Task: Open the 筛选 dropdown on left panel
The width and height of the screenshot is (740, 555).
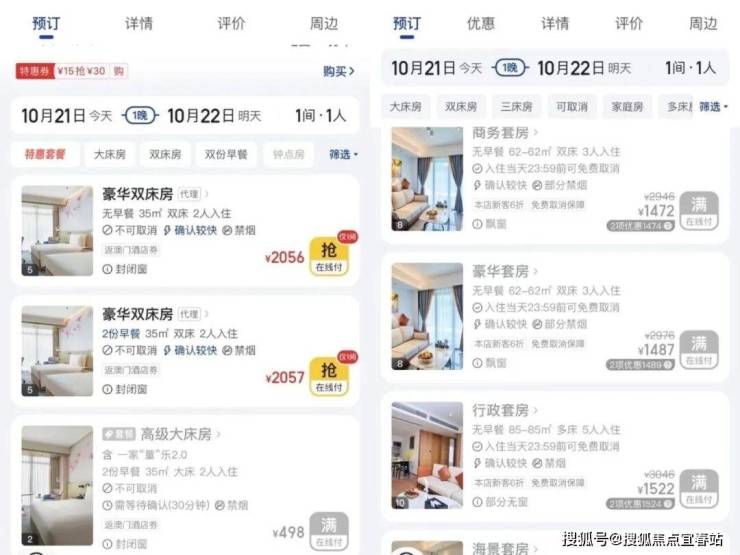Action: 343,154
